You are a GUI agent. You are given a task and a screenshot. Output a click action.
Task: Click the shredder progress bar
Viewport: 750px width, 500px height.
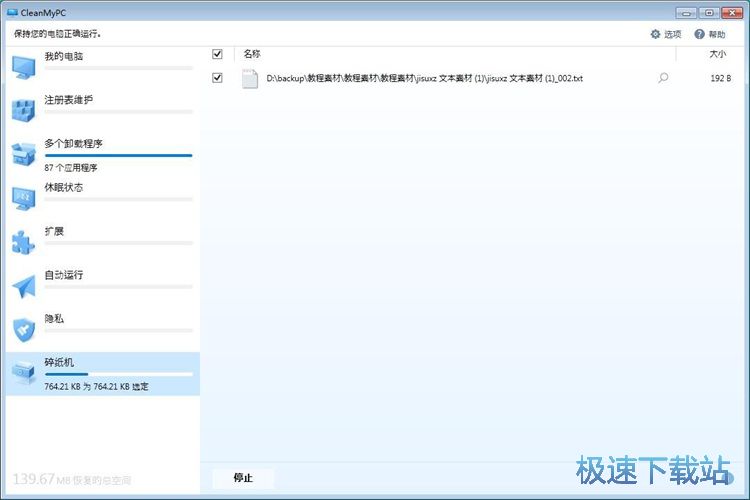coord(119,374)
